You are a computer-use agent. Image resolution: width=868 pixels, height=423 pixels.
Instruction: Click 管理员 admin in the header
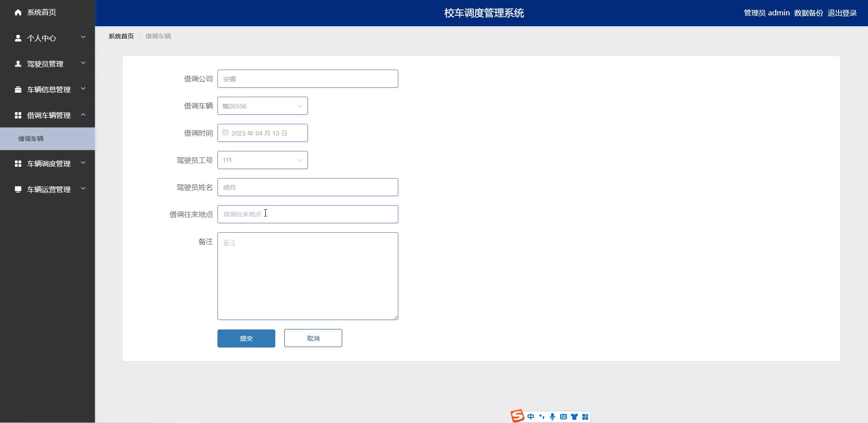click(767, 13)
